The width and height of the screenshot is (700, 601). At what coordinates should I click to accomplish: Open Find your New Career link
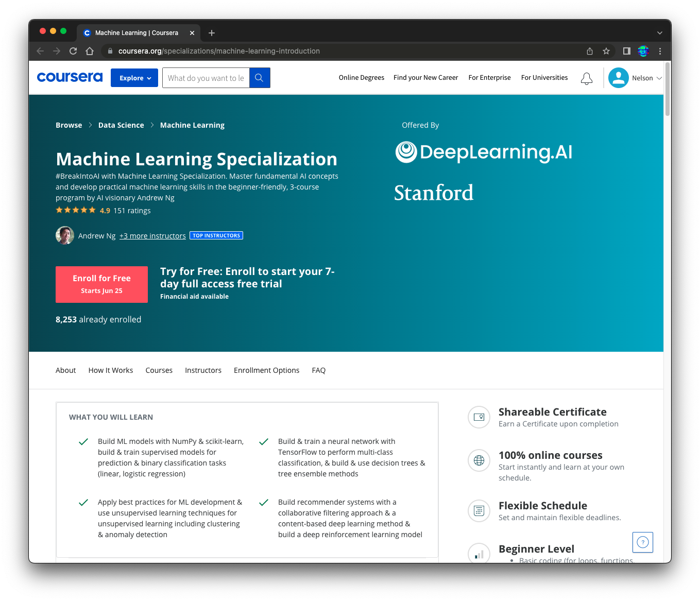[x=426, y=78]
